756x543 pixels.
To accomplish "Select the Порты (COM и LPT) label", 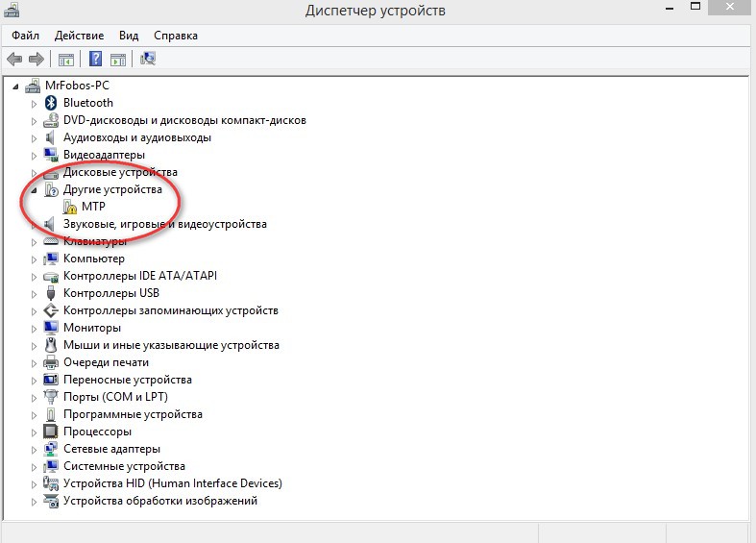I will coord(115,397).
